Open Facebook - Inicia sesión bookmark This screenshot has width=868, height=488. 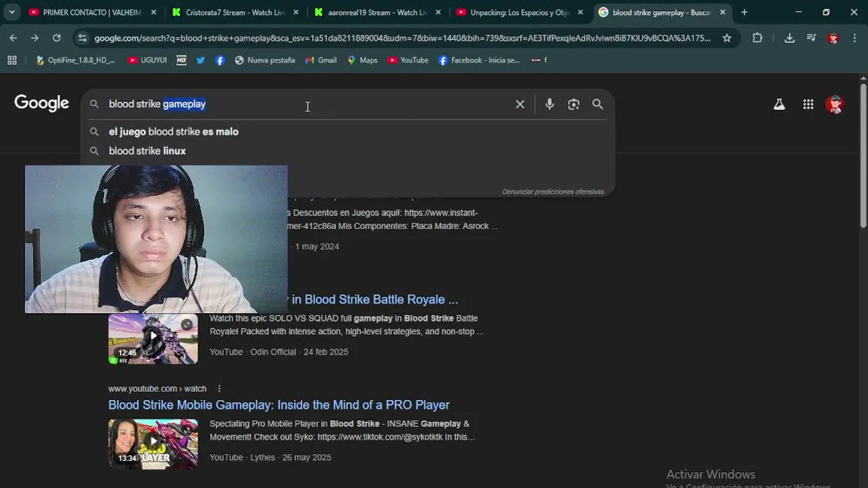479,60
